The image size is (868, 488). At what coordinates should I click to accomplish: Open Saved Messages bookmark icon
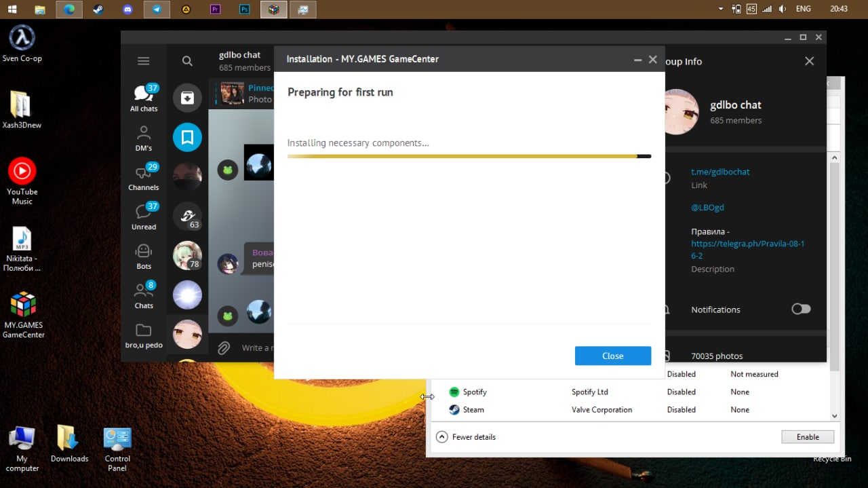[187, 137]
